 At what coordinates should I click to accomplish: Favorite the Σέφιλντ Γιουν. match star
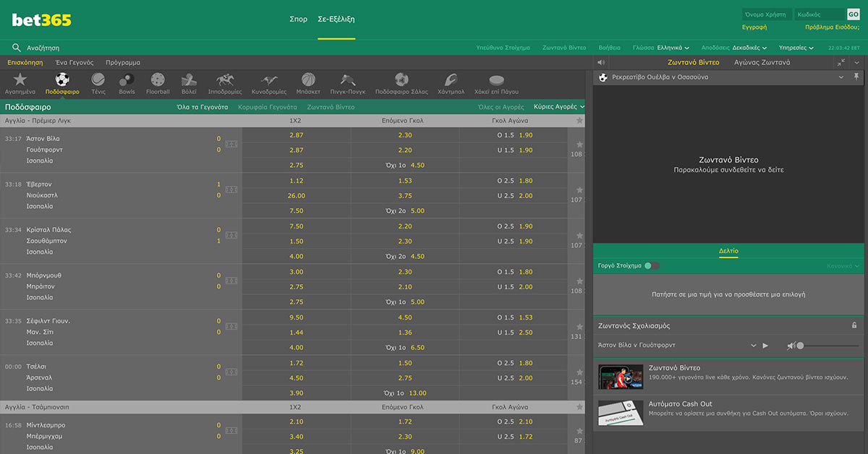click(579, 327)
